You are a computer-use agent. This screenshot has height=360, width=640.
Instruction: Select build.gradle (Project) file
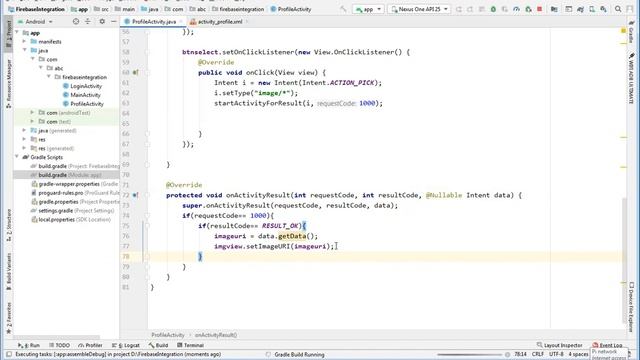(75, 166)
